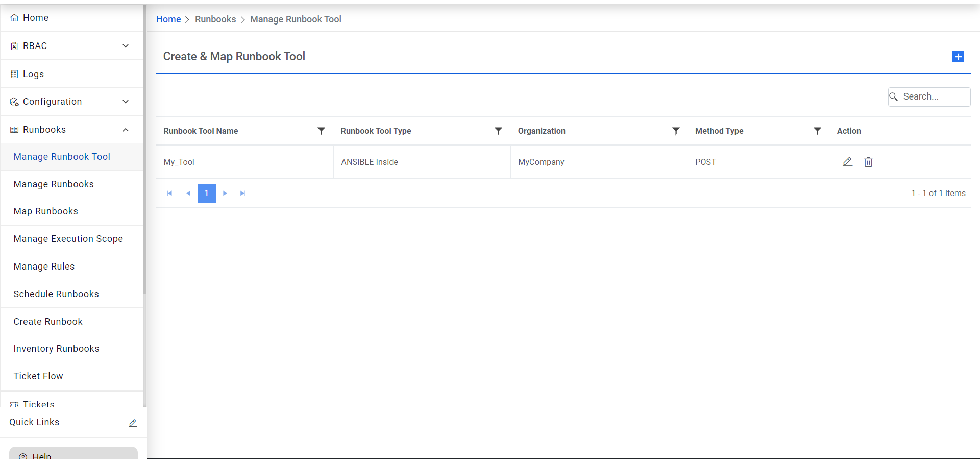
Task: Open Manage Runbooks in the sidebar
Action: coord(54,184)
